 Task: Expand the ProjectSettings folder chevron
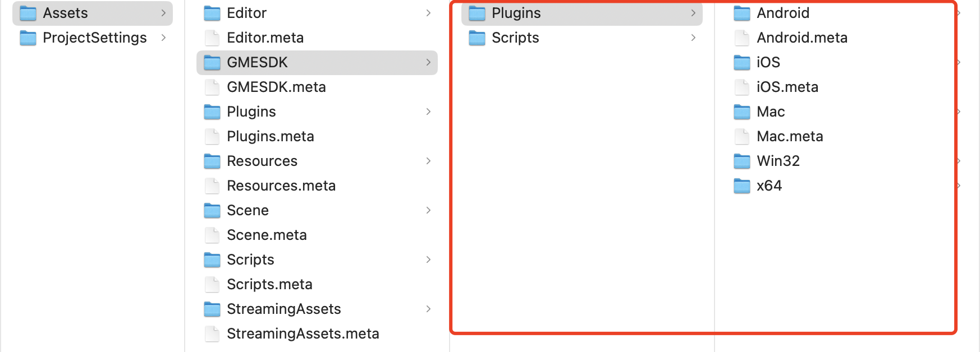(x=163, y=38)
